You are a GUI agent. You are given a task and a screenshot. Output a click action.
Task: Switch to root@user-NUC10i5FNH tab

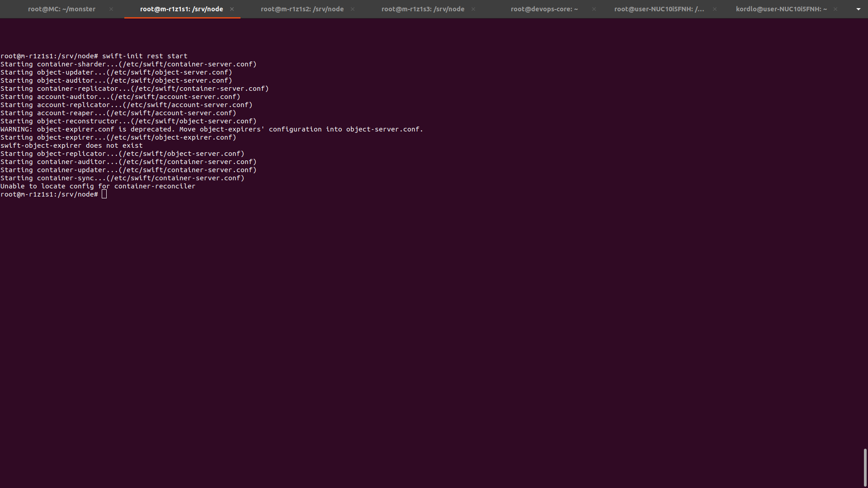[x=659, y=9]
